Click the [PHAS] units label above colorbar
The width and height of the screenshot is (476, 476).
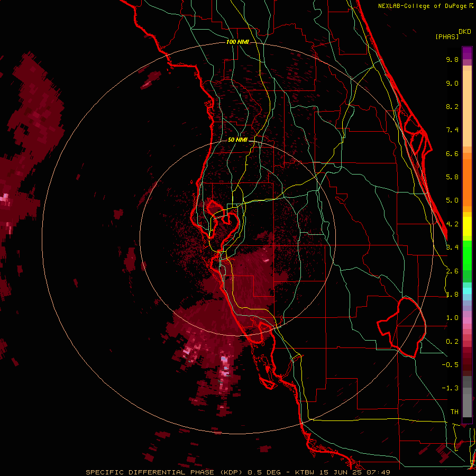coord(447,36)
